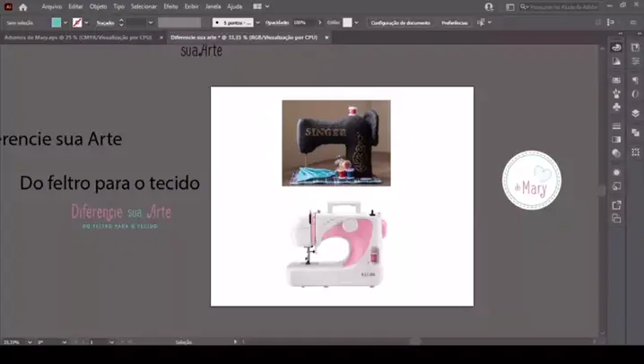Open the Libraries panel icon
Viewport: 644px width, 364px height.
(x=635, y=48)
